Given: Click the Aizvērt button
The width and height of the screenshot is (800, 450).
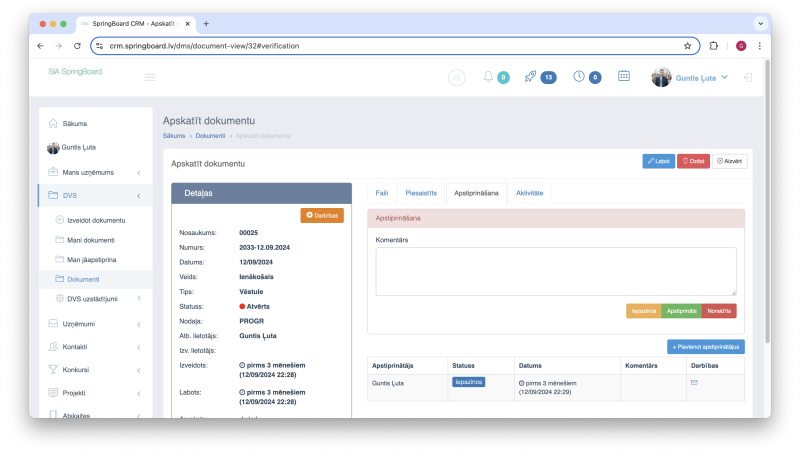Looking at the screenshot, I should [729, 161].
